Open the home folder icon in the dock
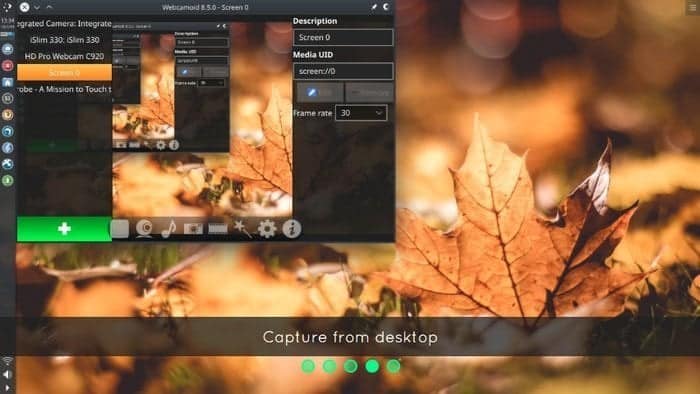This screenshot has width=700, height=394. [x=8, y=82]
